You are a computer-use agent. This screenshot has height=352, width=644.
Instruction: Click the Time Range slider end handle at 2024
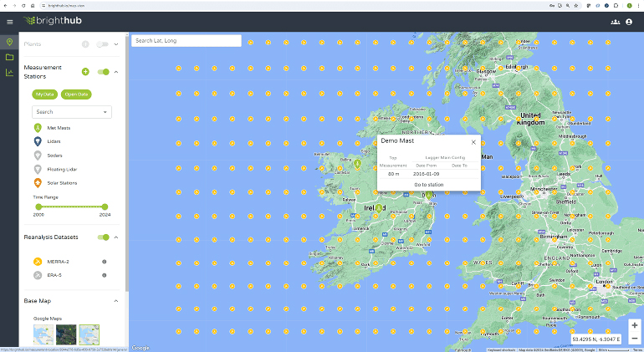105,207
